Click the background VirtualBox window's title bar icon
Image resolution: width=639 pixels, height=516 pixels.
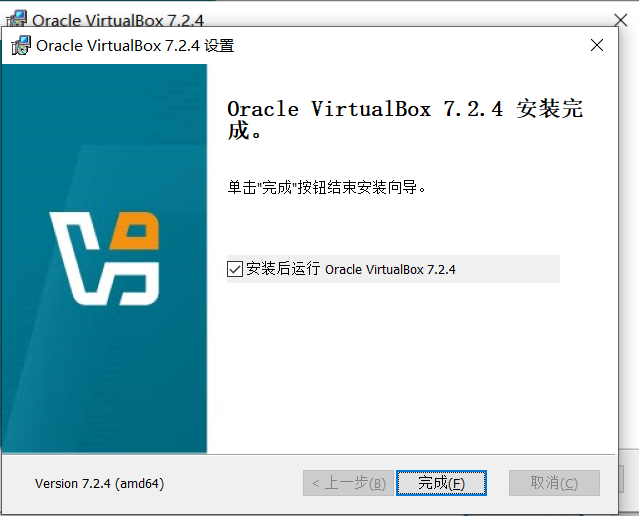[16, 18]
